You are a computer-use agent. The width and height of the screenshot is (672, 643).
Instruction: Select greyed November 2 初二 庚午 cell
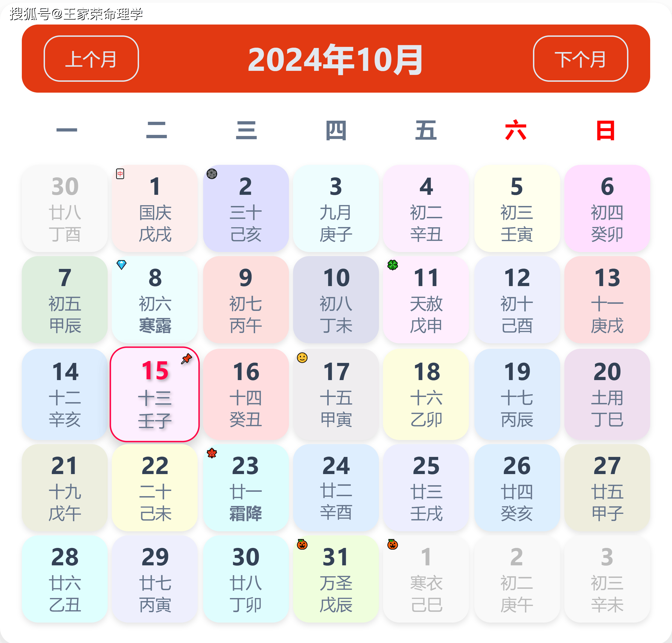pos(517,579)
